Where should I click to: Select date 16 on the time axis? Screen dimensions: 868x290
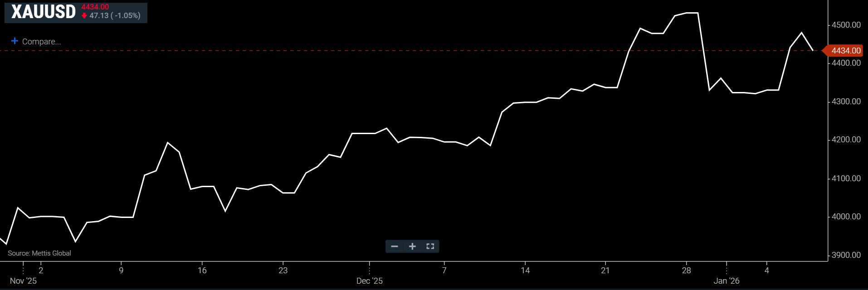pyautogui.click(x=202, y=271)
